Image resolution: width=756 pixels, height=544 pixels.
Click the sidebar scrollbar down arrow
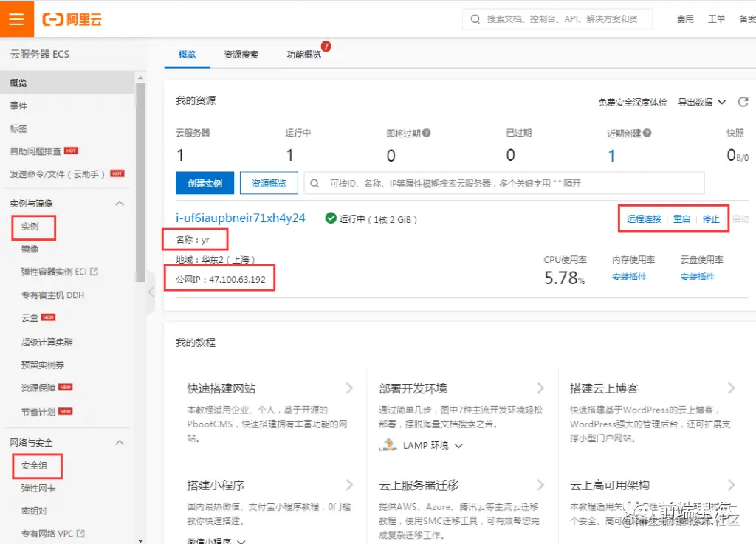point(140,540)
